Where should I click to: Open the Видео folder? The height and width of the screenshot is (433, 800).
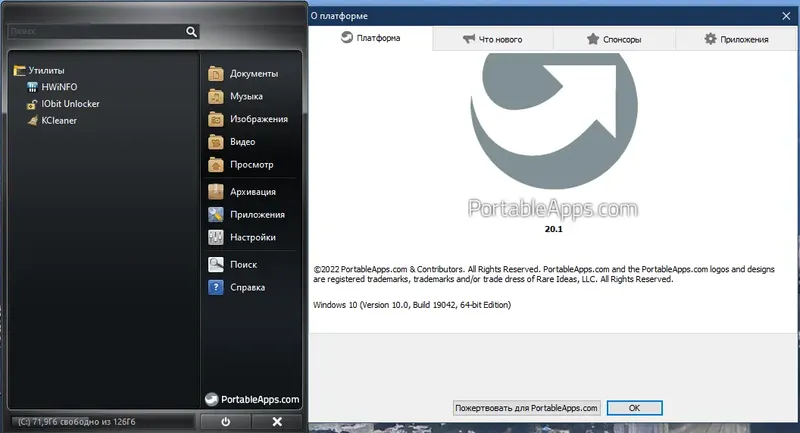coord(232,142)
